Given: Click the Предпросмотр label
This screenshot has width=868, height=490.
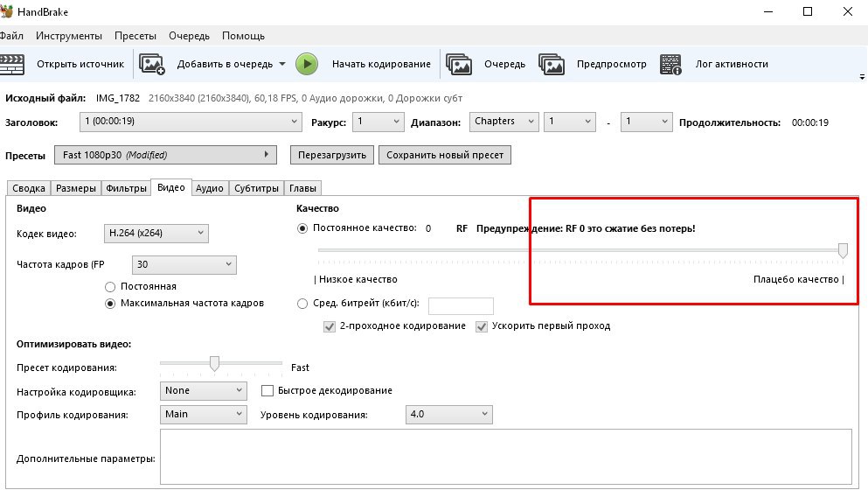Looking at the screenshot, I should pos(612,64).
